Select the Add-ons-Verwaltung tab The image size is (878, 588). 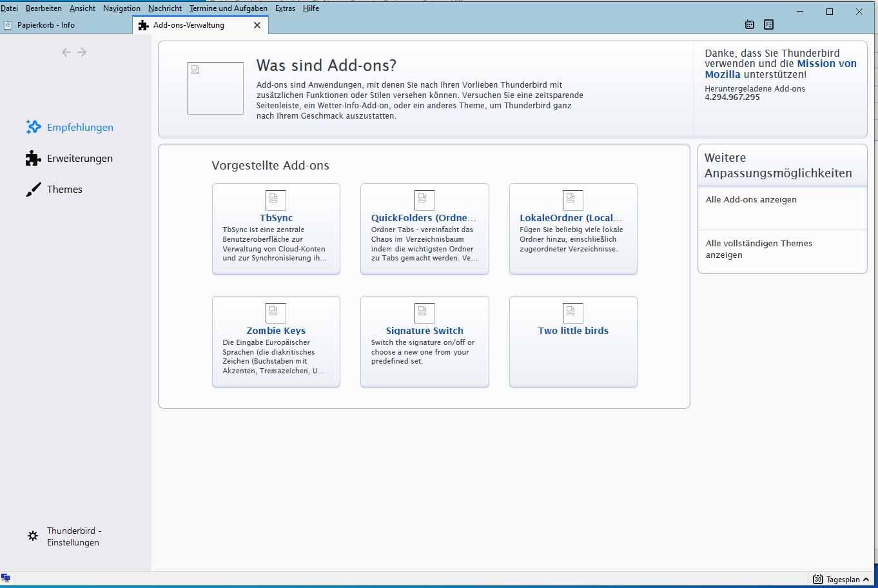(x=200, y=25)
